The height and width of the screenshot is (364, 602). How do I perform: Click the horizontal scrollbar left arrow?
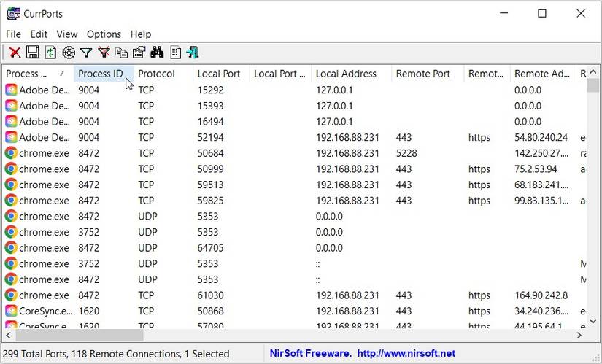tap(9, 336)
